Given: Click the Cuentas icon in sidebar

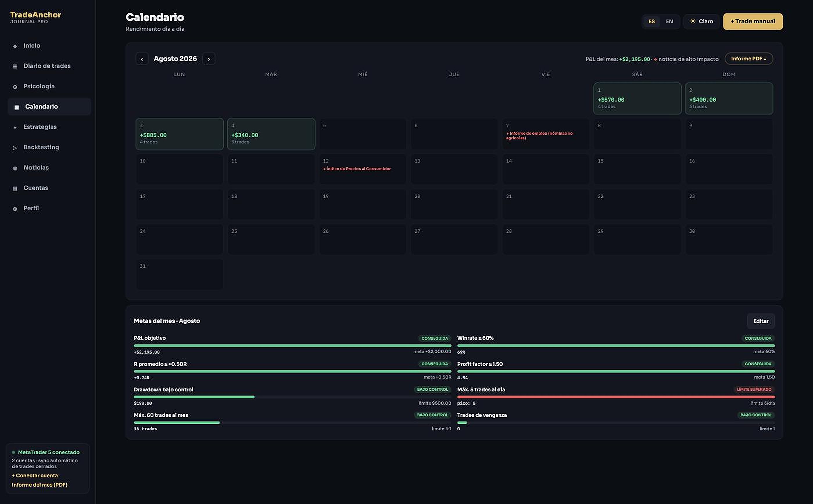Looking at the screenshot, I should pos(15,188).
